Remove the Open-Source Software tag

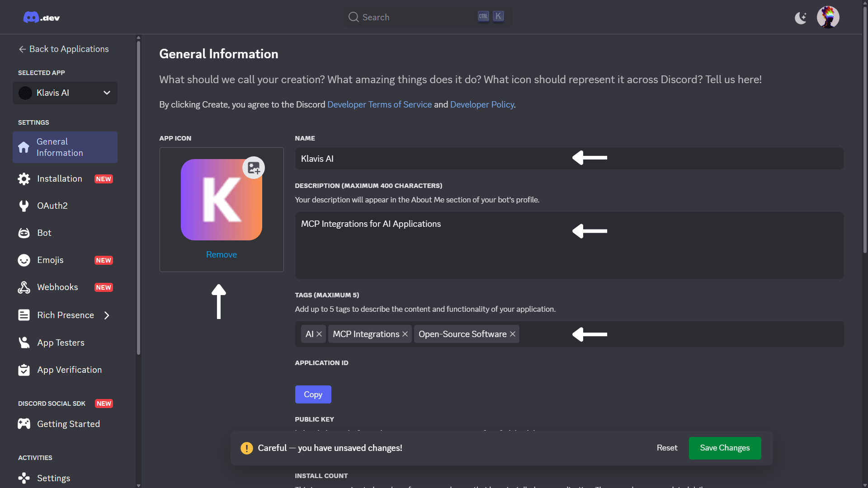513,334
